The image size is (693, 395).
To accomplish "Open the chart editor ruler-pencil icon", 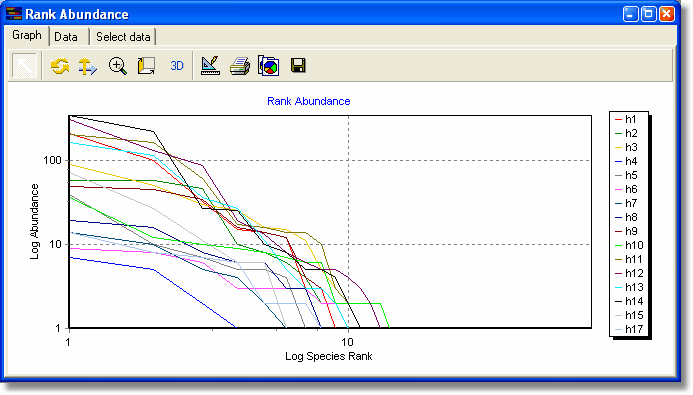I will 210,66.
